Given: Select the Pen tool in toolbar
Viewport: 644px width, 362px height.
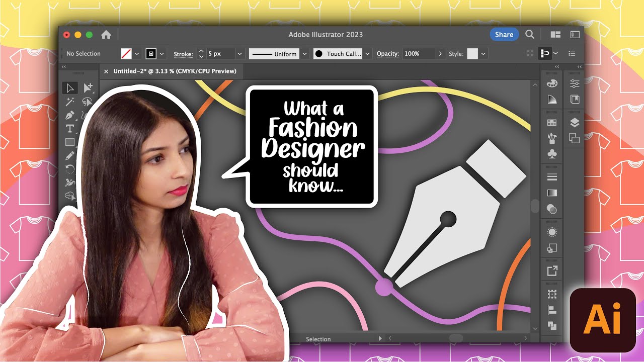Looking at the screenshot, I should pyautogui.click(x=70, y=115).
